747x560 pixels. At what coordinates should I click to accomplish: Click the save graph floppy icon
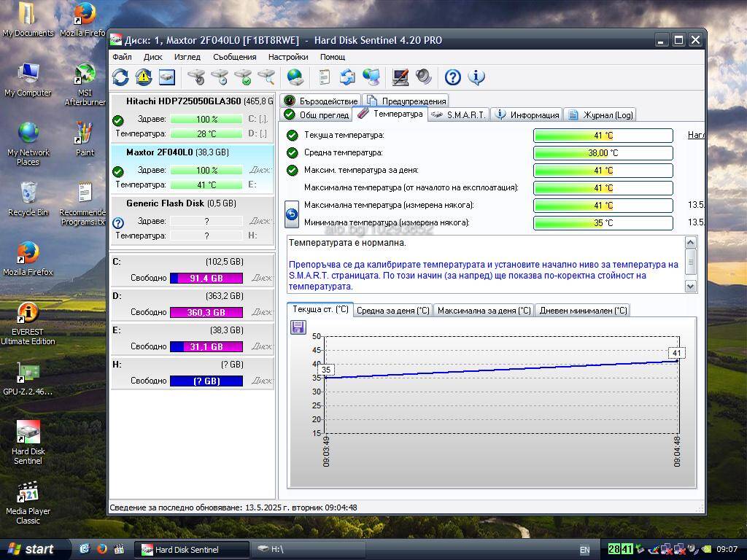[x=298, y=327]
